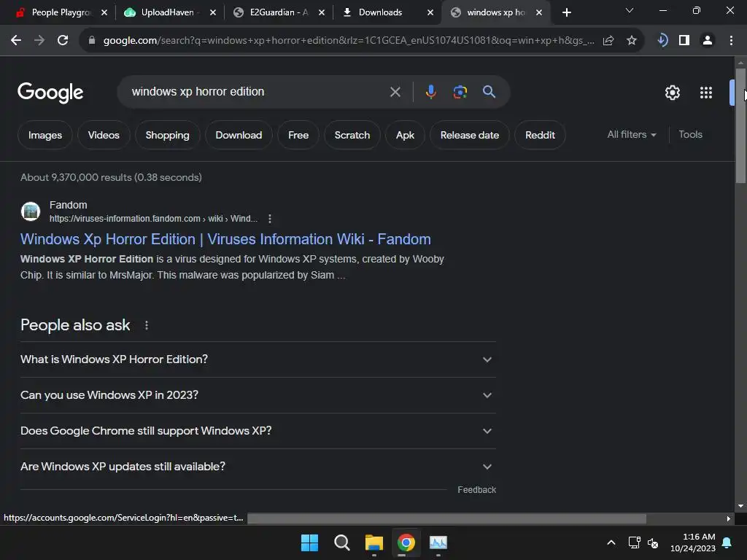Select the Scratch filter chip
The image size is (747, 560).
coord(352,135)
